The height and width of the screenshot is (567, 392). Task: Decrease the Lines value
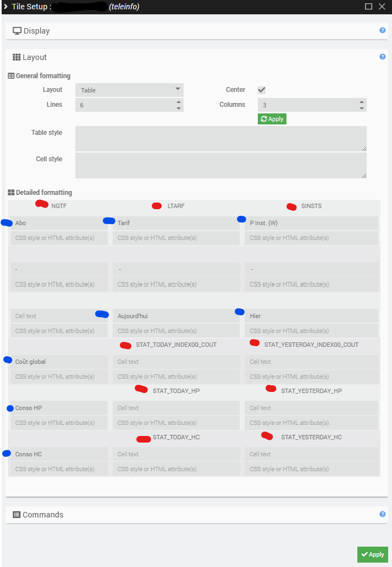tap(179, 108)
